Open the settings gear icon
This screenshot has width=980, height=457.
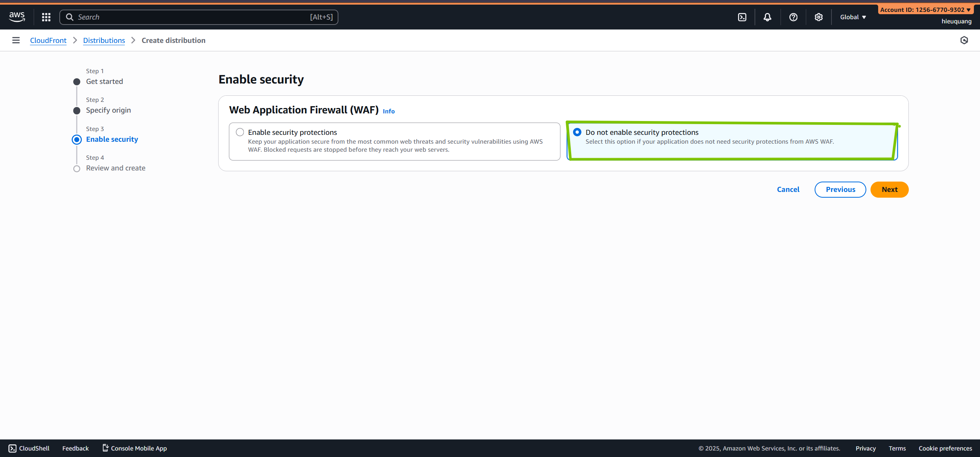818,17
